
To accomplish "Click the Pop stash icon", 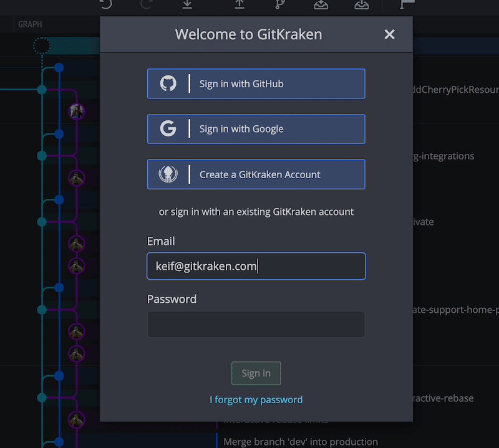I will click(x=361, y=4).
